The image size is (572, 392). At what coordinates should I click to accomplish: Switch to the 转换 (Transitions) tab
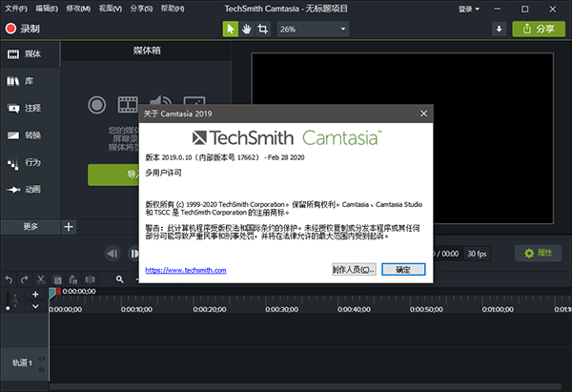[x=25, y=135]
